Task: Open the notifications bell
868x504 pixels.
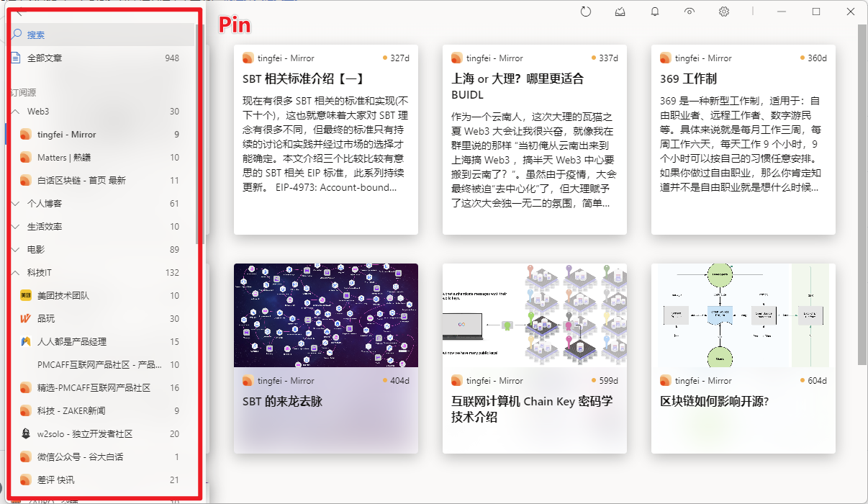Action: pos(654,12)
